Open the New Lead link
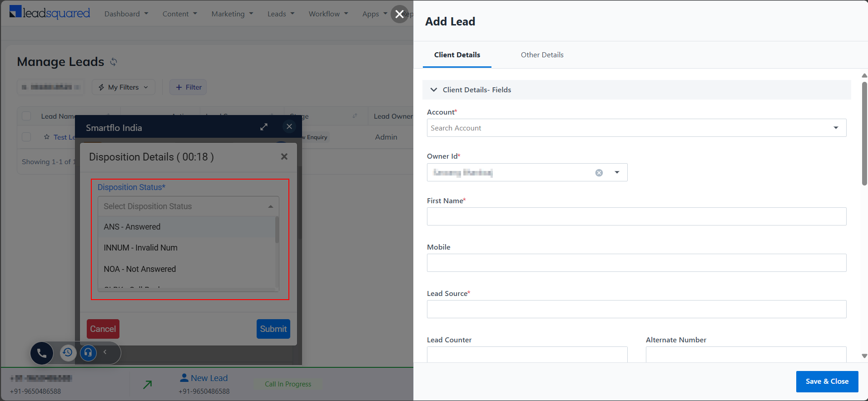 point(209,378)
